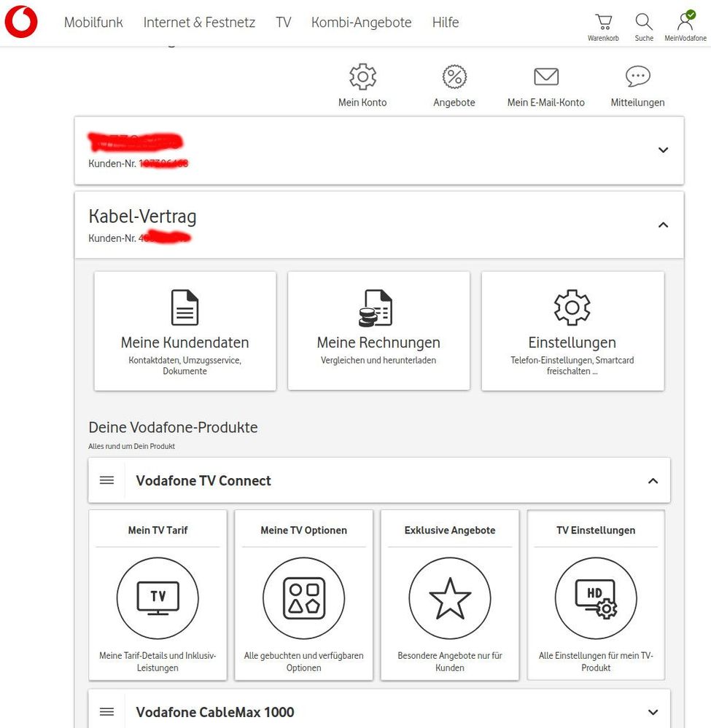
Task: Click the Warenkorb label
Action: coord(603,38)
